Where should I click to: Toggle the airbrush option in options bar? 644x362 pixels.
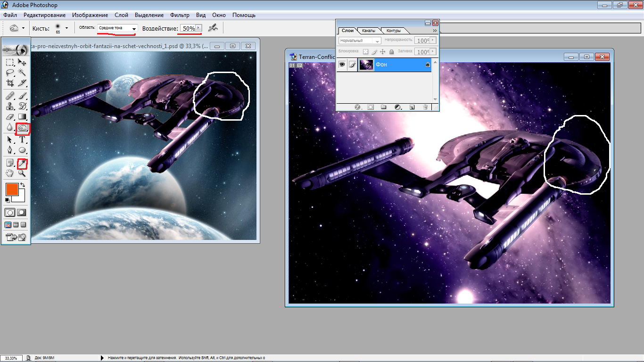(213, 28)
